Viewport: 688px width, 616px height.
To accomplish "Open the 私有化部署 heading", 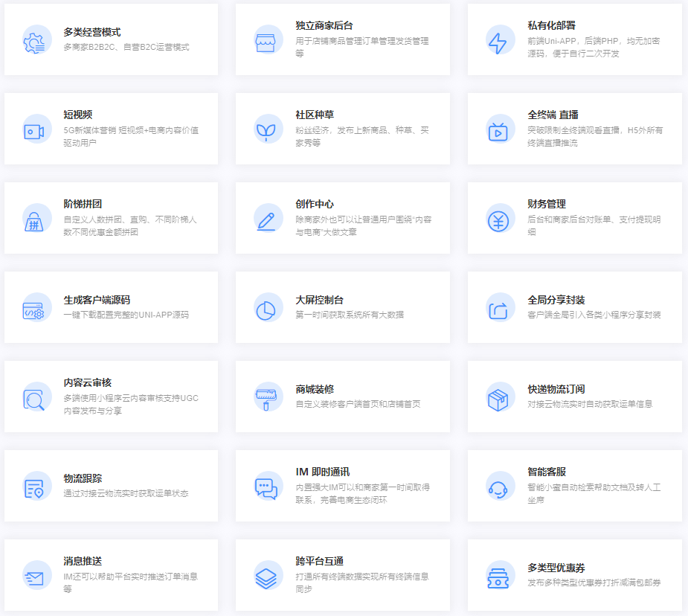I will (551, 25).
